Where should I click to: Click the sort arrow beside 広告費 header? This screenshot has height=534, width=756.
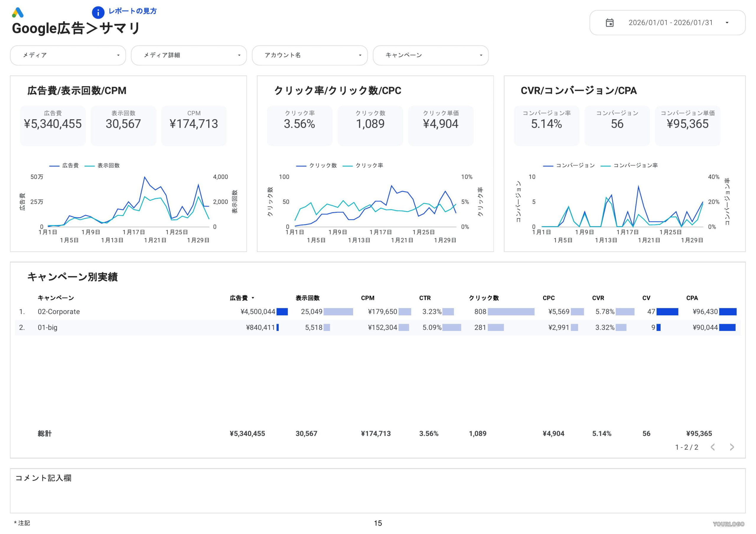[x=253, y=298]
